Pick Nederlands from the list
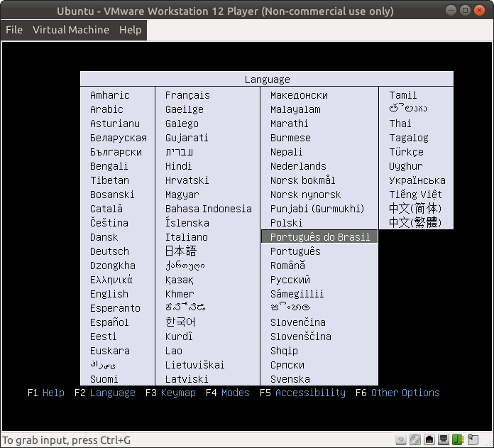The height and width of the screenshot is (448, 494). click(x=298, y=166)
